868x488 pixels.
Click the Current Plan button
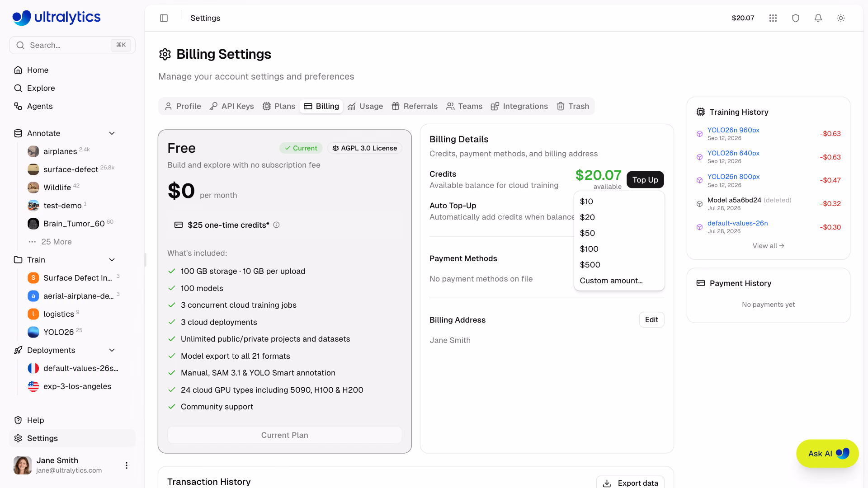[285, 435]
